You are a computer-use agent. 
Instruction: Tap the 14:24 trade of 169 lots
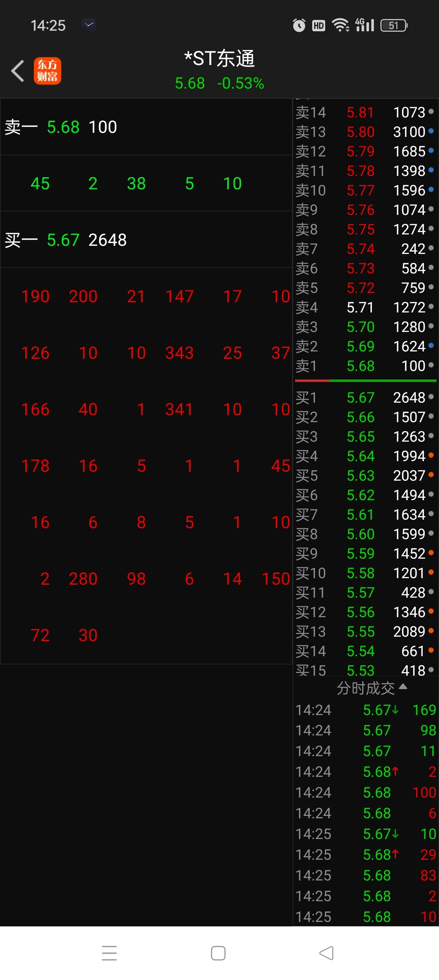click(365, 710)
